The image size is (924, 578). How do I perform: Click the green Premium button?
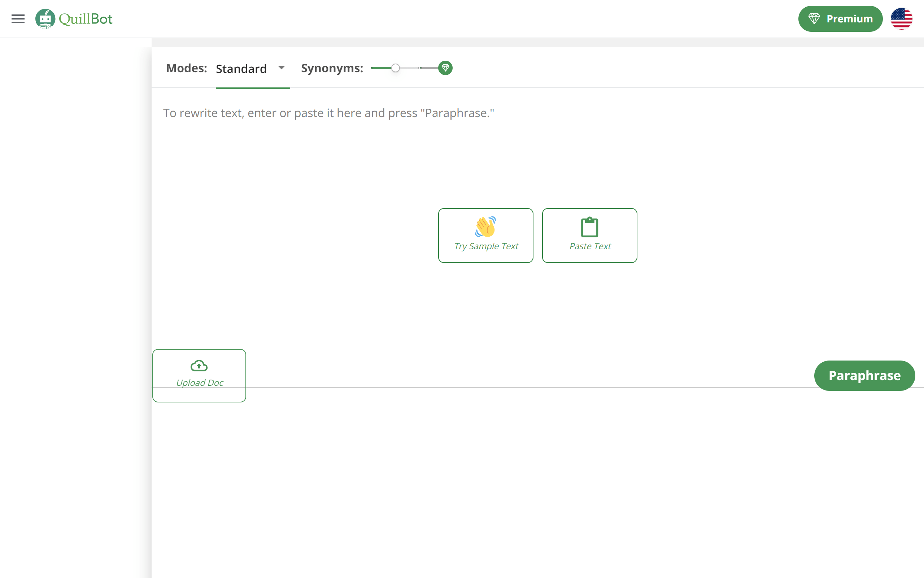840,19
